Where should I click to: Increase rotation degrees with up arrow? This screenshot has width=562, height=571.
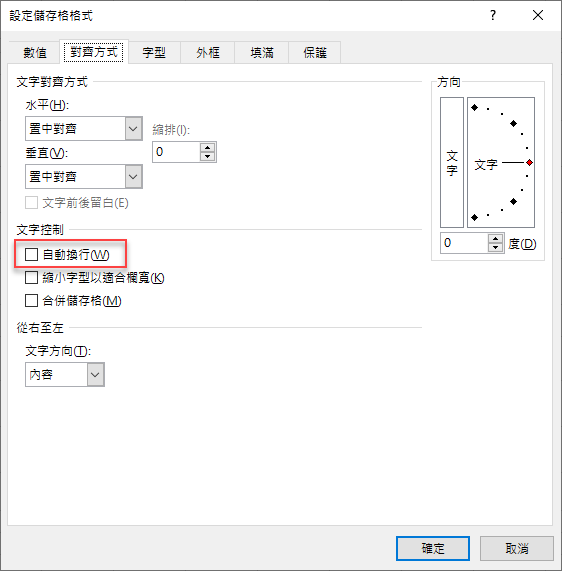click(x=495, y=239)
